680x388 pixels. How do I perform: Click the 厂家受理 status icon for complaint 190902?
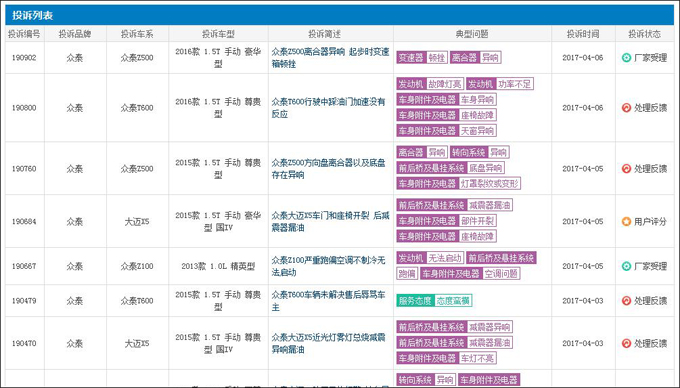[626, 58]
